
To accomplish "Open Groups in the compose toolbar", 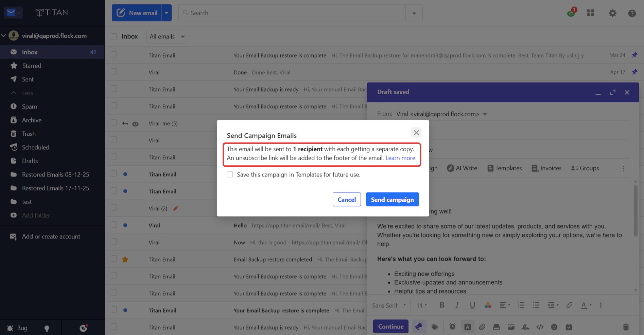I will tap(585, 168).
